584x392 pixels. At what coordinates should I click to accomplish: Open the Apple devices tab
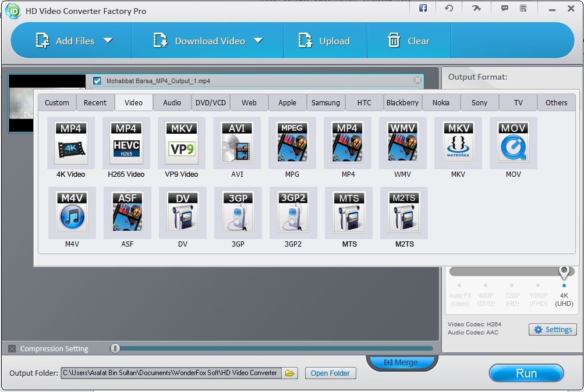[287, 102]
